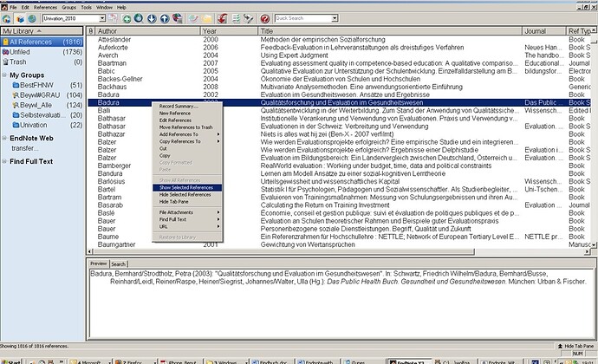Open the References menu

click(45, 7)
